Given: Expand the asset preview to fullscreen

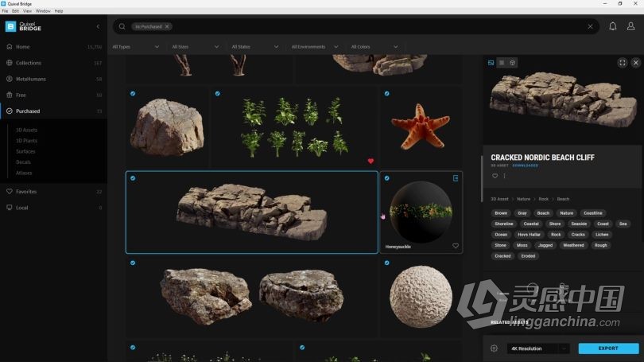Looking at the screenshot, I should 622,63.
